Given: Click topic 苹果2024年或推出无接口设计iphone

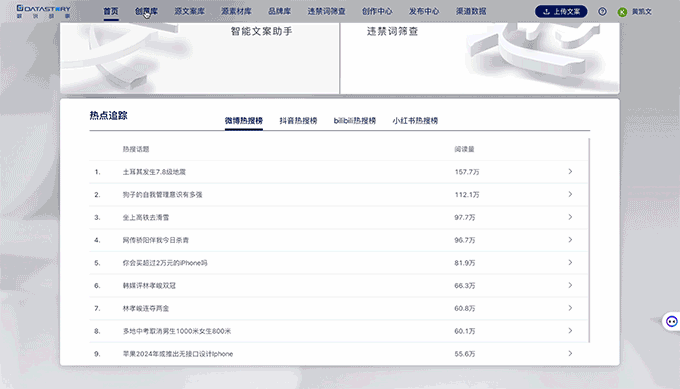Looking at the screenshot, I should tap(177, 354).
